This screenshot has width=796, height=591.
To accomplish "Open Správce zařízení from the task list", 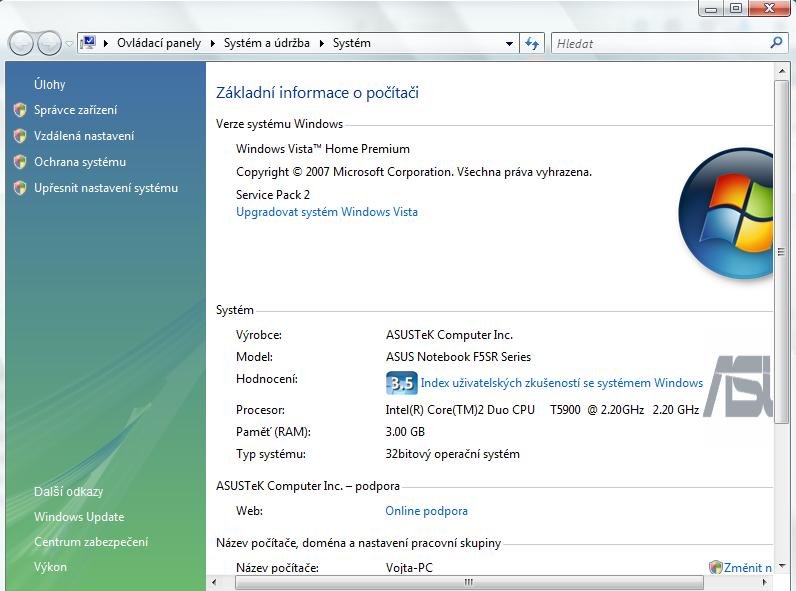I will [x=75, y=110].
